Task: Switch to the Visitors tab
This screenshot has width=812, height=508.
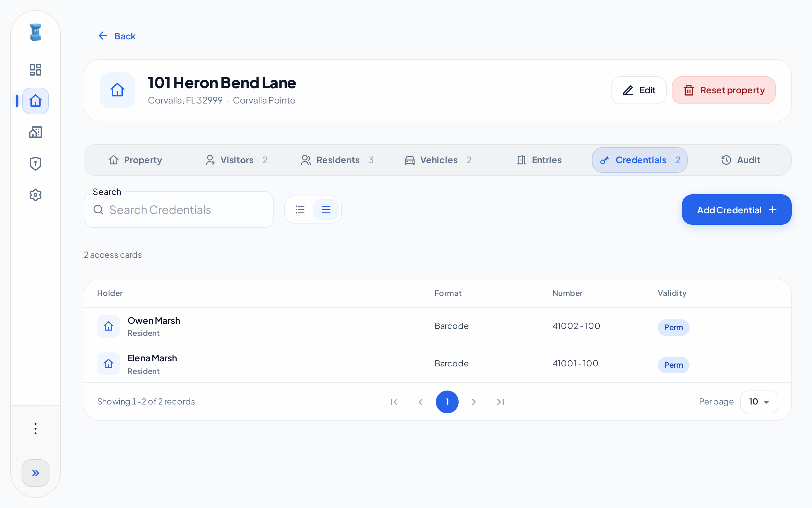Action: click(237, 160)
